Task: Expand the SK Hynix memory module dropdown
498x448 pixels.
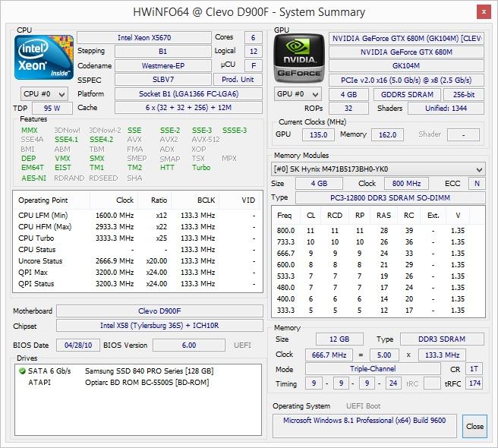Action: coord(378,169)
